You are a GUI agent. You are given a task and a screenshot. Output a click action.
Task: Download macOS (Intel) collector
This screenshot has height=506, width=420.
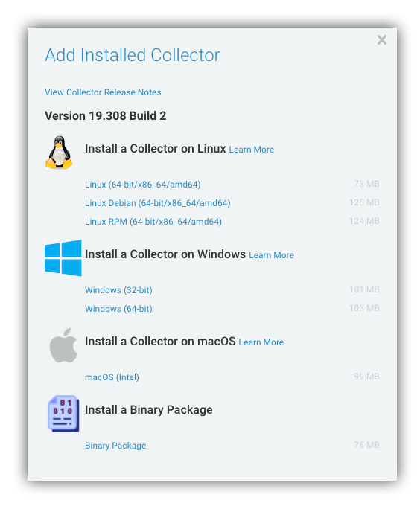112,377
